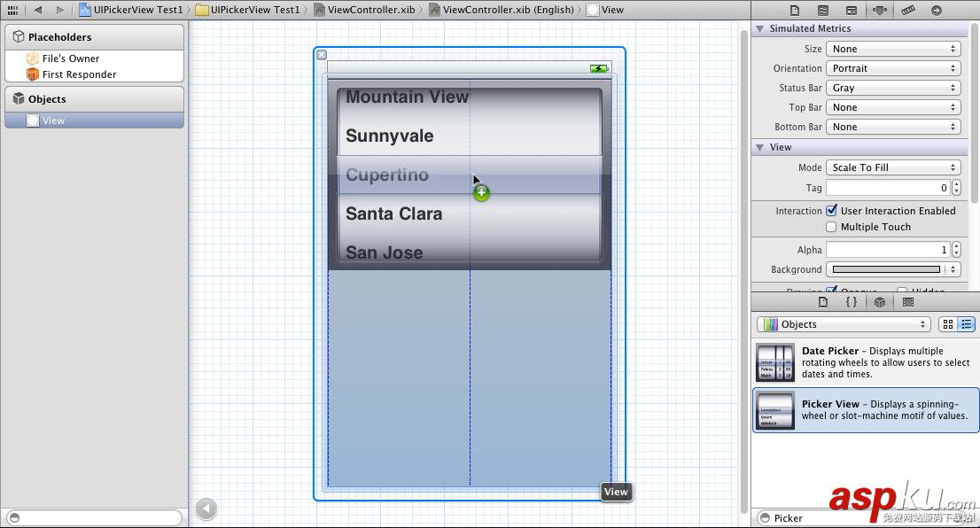Show the Media library filmstrip icon
Image resolution: width=980 pixels, height=528 pixels.
pyautogui.click(x=907, y=302)
